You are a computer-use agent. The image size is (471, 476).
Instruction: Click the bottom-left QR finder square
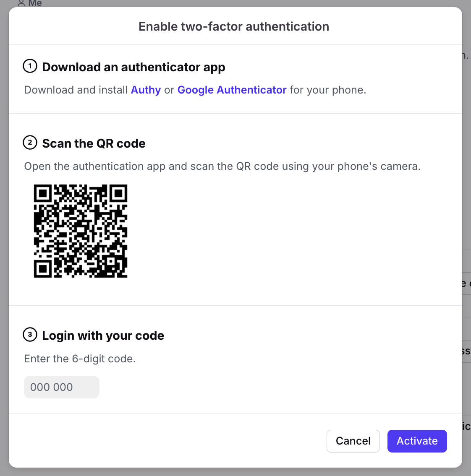[x=42, y=269]
